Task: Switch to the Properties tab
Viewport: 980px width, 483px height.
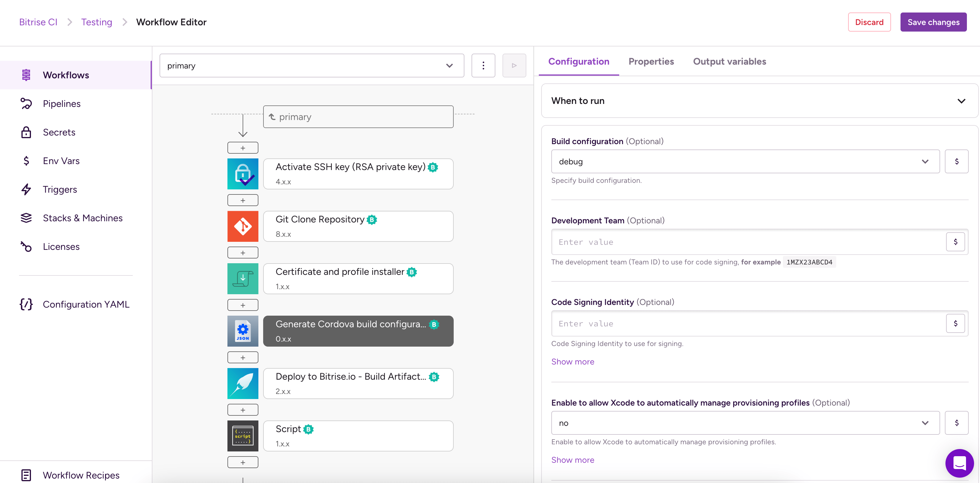Action: coord(651,61)
